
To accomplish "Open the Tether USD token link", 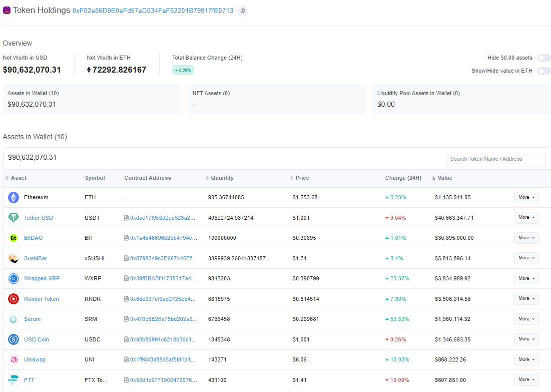I will coord(39,218).
